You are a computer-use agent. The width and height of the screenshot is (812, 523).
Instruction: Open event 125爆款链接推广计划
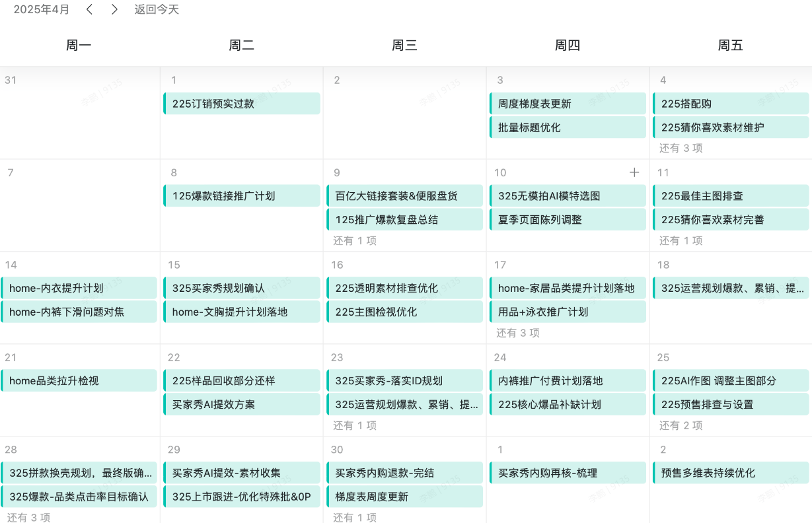pyautogui.click(x=242, y=196)
